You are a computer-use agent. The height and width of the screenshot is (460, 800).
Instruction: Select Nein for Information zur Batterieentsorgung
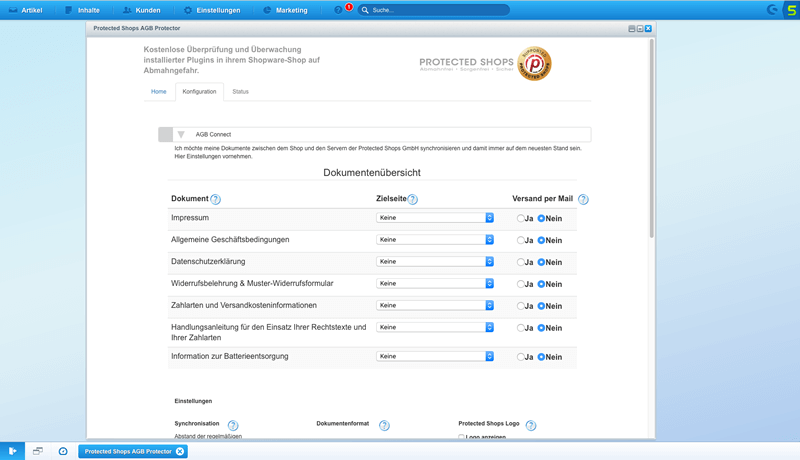tap(541, 357)
